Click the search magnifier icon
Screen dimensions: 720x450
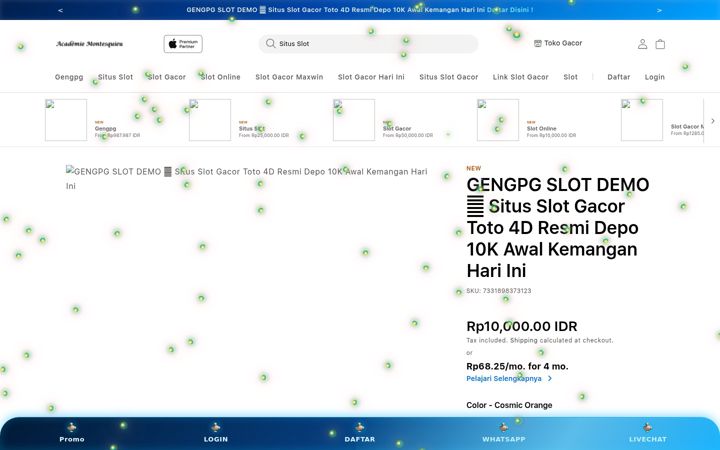pyautogui.click(x=270, y=43)
